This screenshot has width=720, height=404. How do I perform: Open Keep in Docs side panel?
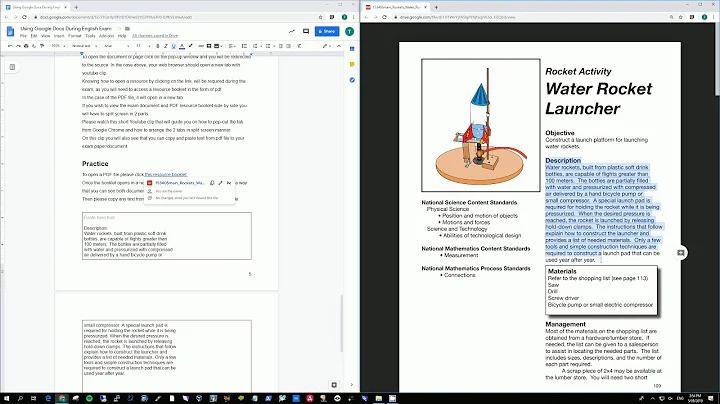pyautogui.click(x=352, y=64)
